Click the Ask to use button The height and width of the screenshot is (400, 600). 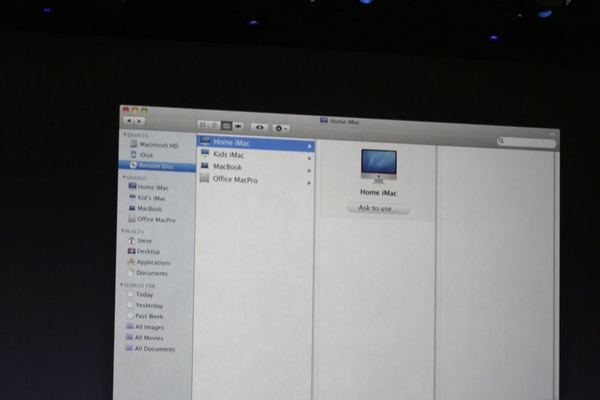pos(378,208)
